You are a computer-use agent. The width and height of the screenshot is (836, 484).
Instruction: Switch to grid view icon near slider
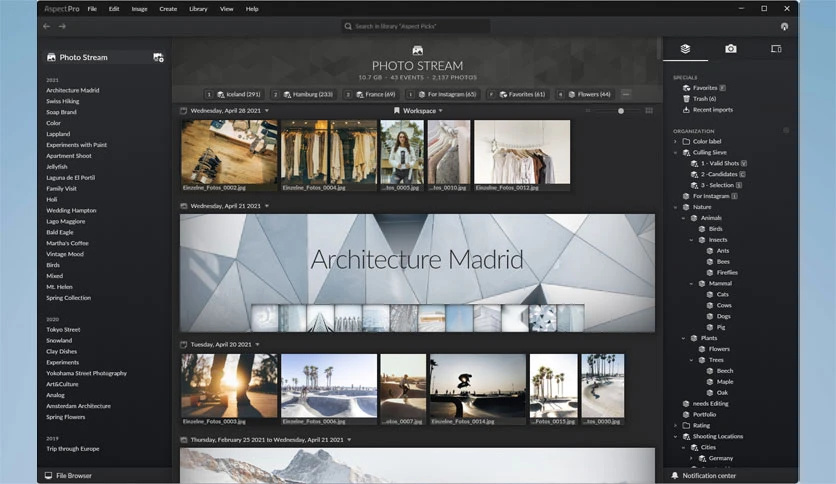(x=649, y=111)
